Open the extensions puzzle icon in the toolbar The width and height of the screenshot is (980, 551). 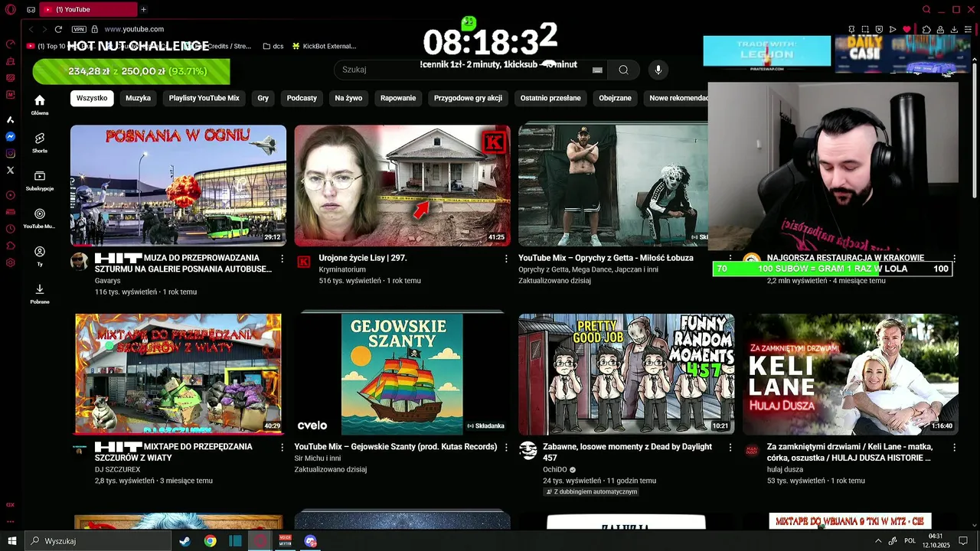(x=926, y=29)
